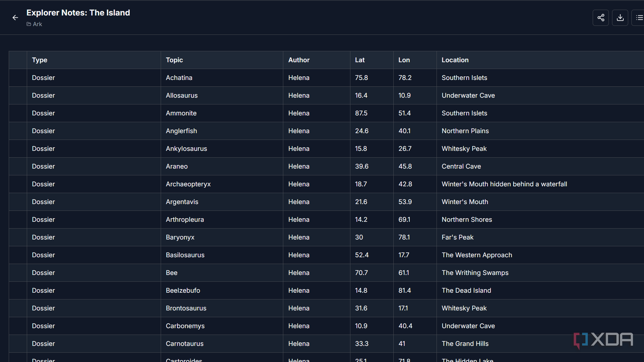Image resolution: width=644 pixels, height=362 pixels.
Task: Click the Argentavis topic cell
Action: [x=222, y=202]
